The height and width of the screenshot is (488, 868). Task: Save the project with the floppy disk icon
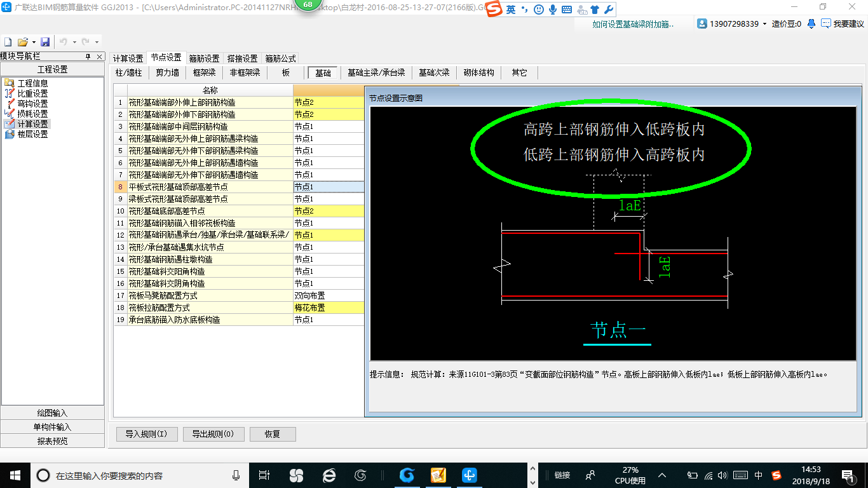[45, 42]
